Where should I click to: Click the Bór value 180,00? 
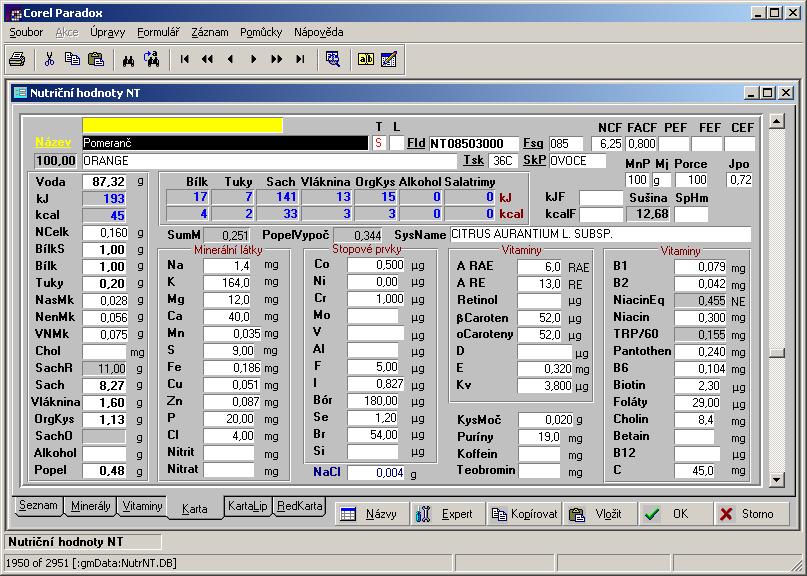(x=373, y=400)
